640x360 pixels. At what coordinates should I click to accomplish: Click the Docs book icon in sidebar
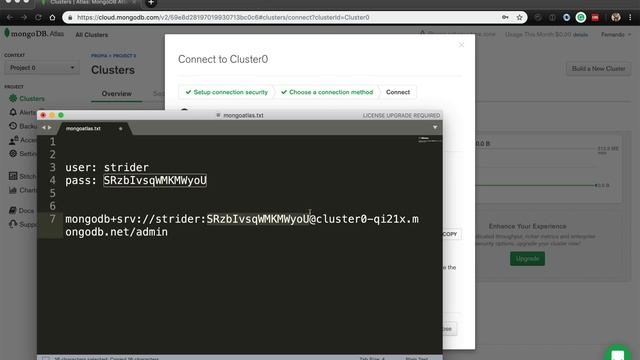13,210
